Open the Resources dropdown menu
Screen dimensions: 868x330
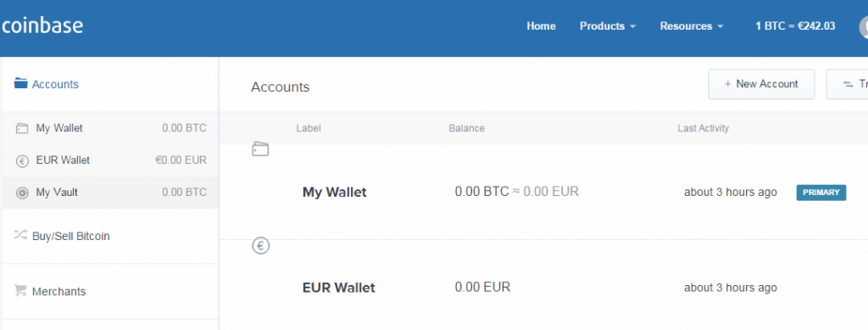(692, 26)
